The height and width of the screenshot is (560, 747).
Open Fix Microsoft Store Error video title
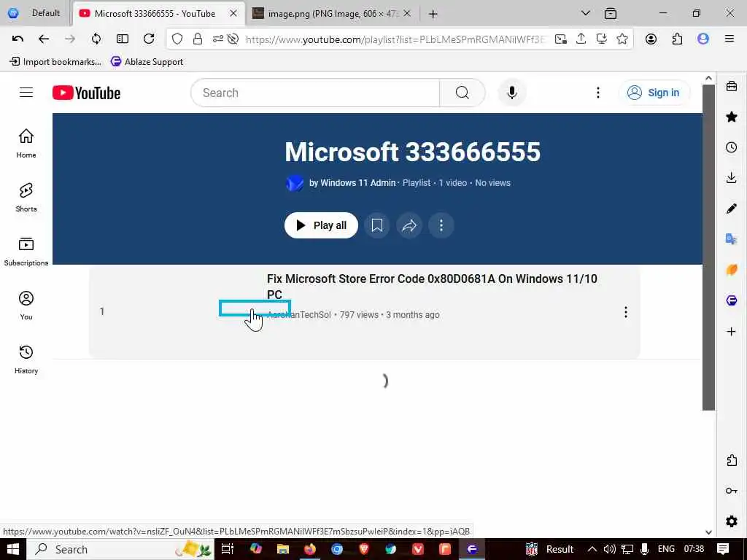pos(432,286)
